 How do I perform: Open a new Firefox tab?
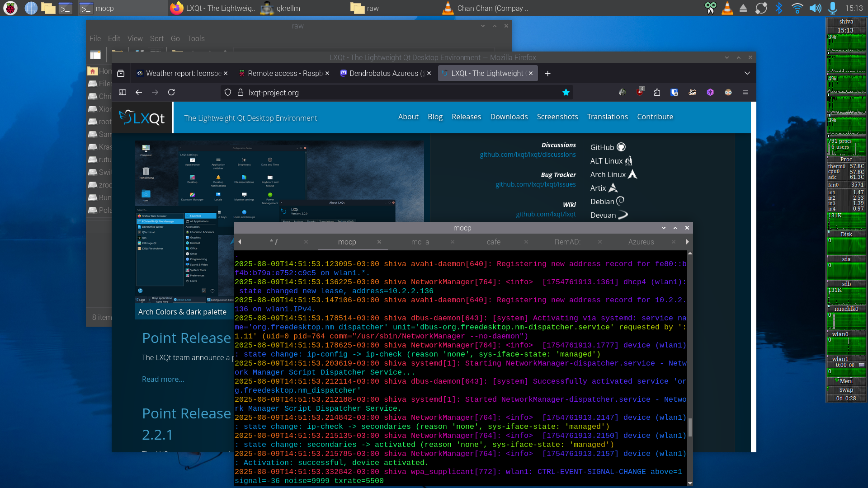click(x=547, y=73)
